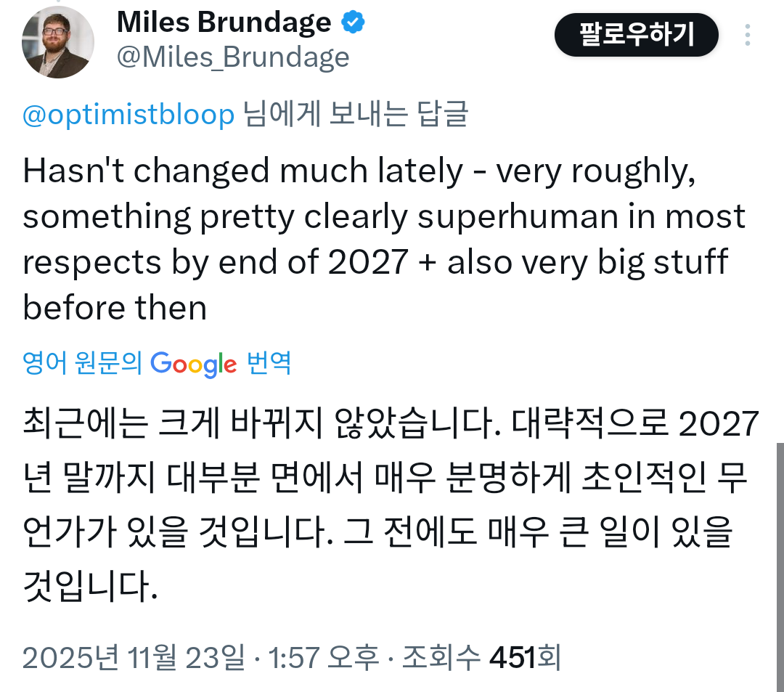Click the blue verified badge

(353, 23)
